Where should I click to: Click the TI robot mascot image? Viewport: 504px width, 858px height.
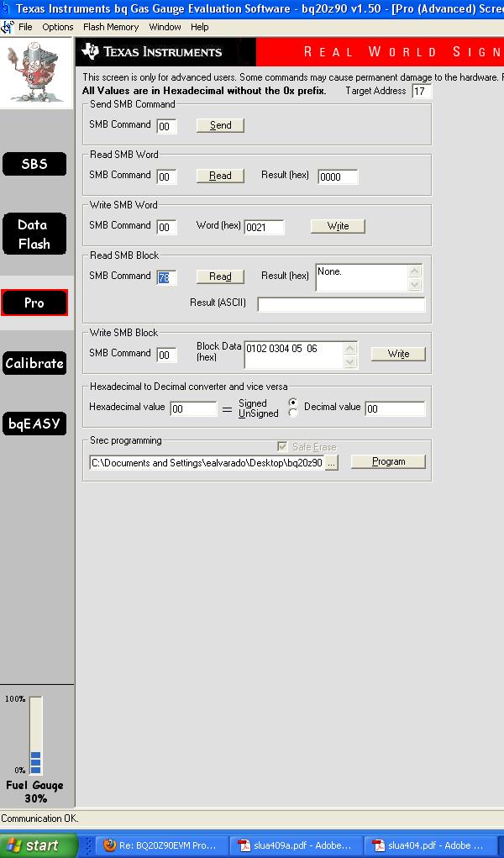click(x=36, y=73)
